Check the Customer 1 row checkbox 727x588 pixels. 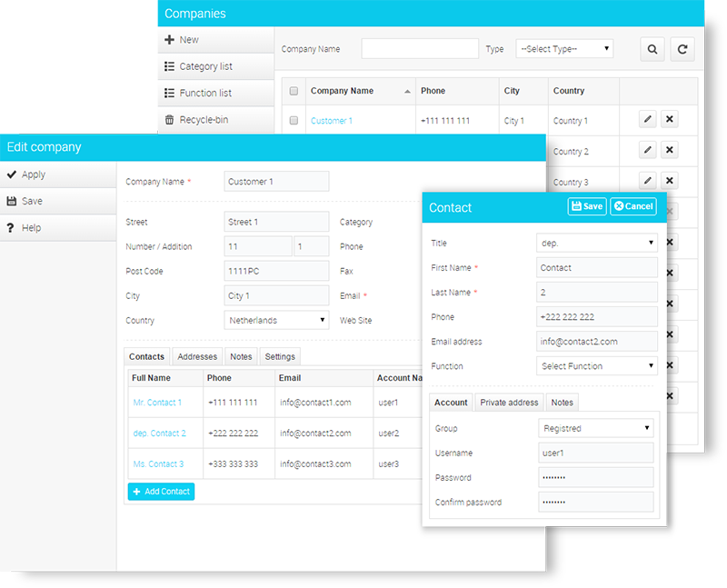294,121
